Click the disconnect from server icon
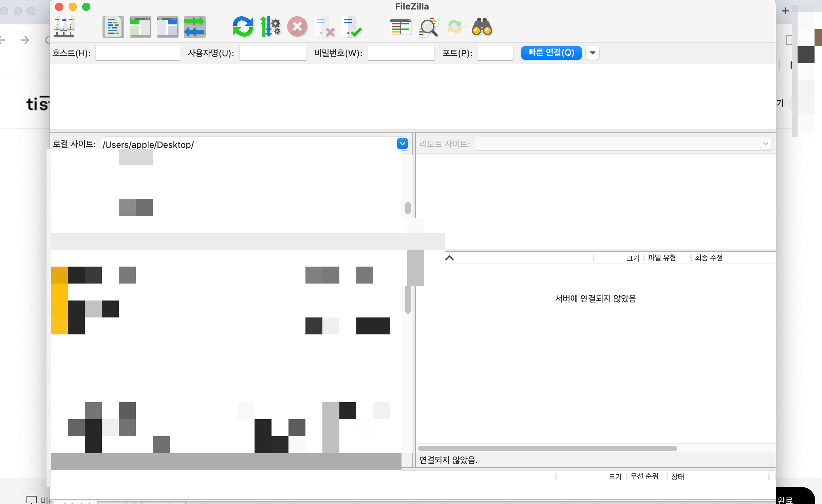822x504 pixels. coord(324,26)
